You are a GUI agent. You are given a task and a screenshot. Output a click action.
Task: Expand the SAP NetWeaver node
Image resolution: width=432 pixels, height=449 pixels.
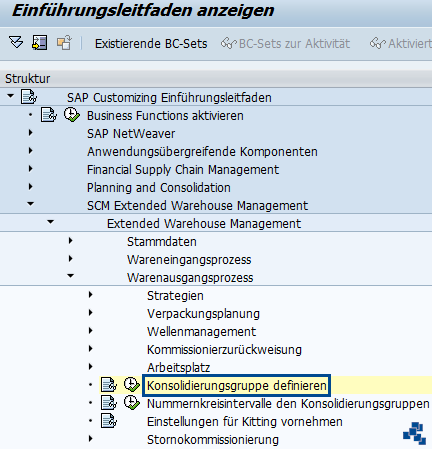[x=31, y=133]
